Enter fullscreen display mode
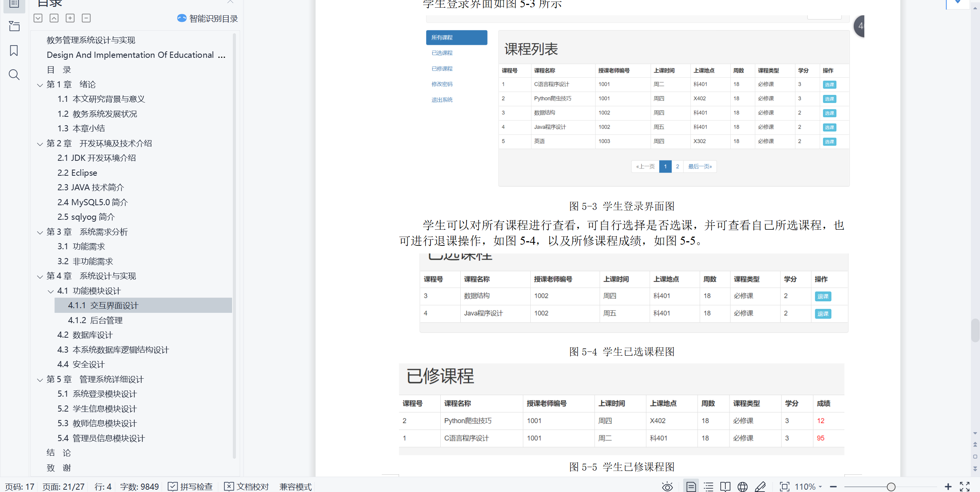This screenshot has height=492, width=980. pyautogui.click(x=964, y=486)
